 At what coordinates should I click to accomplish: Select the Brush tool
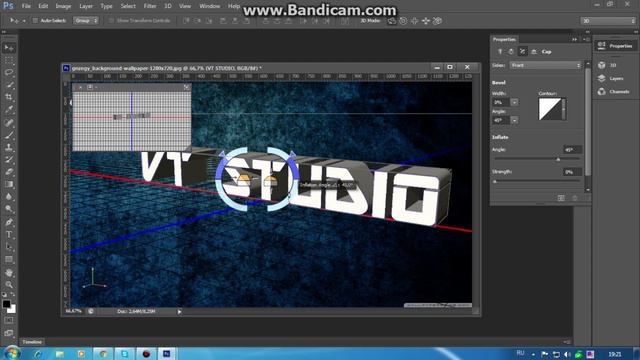point(9,135)
